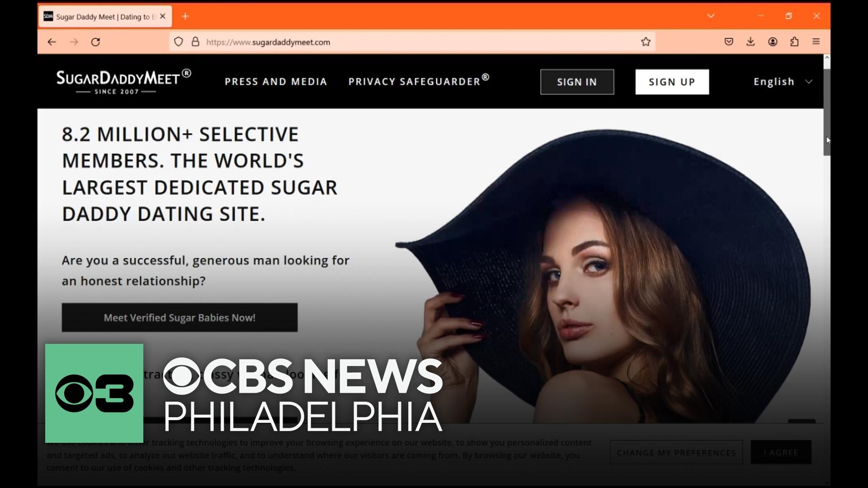The image size is (868, 488).
Task: Open a new tab with plus
Action: pos(185,16)
